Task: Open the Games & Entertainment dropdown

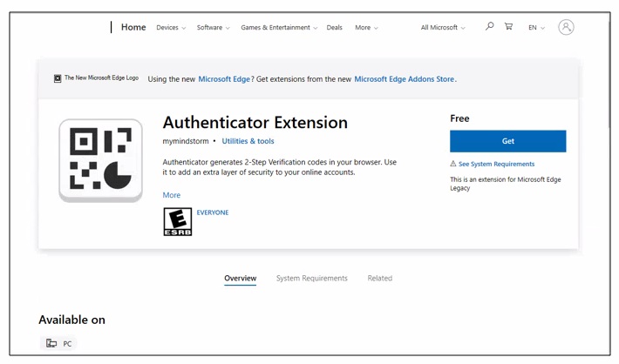Action: [x=279, y=28]
